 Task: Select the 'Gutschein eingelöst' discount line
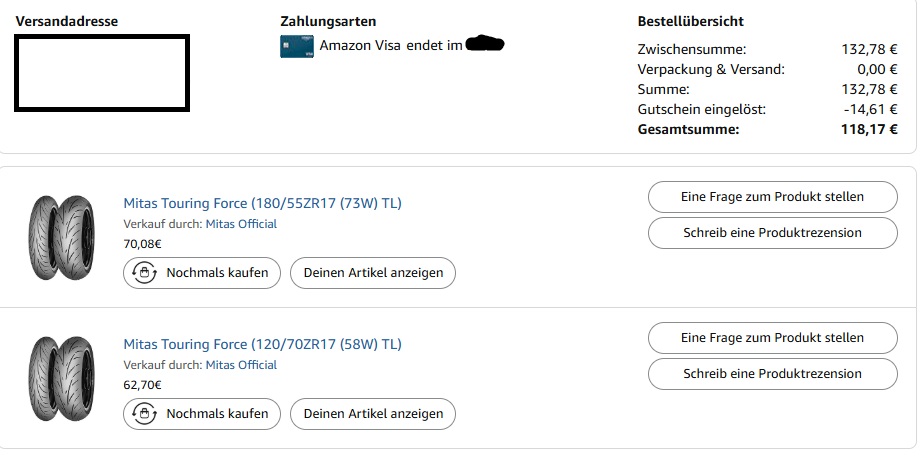click(x=701, y=109)
